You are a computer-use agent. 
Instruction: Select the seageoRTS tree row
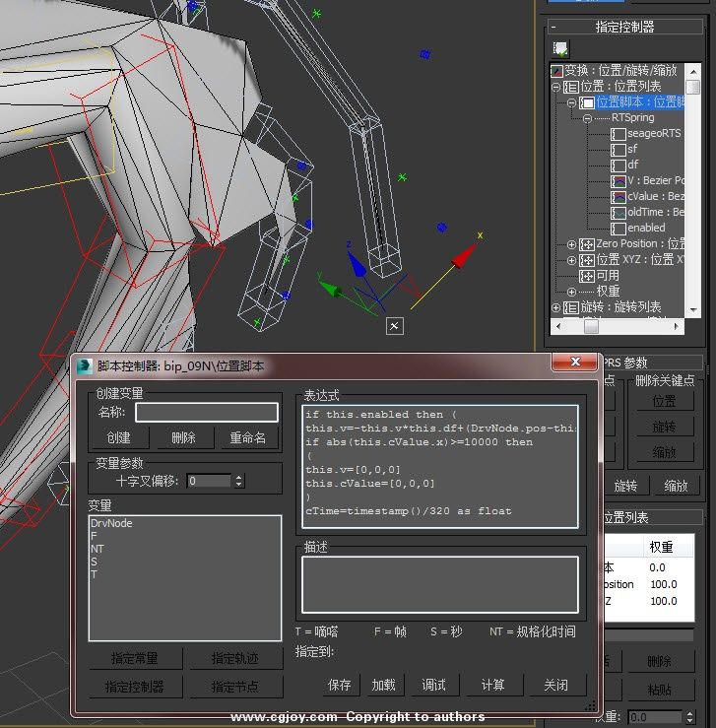click(654, 134)
